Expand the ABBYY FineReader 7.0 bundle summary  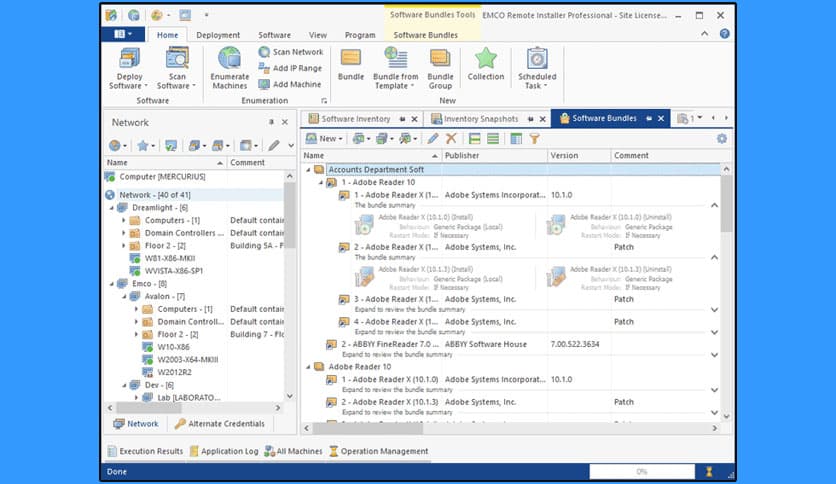pyautogui.click(x=714, y=355)
